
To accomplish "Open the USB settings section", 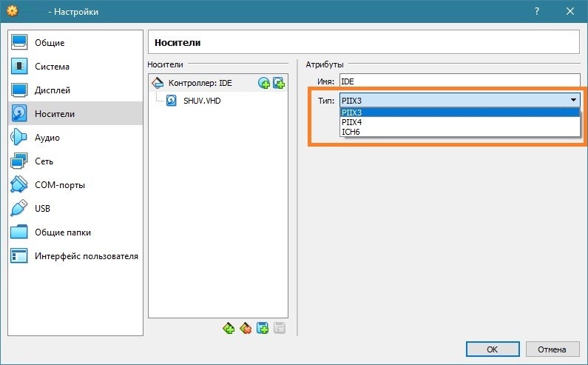I will tap(44, 209).
